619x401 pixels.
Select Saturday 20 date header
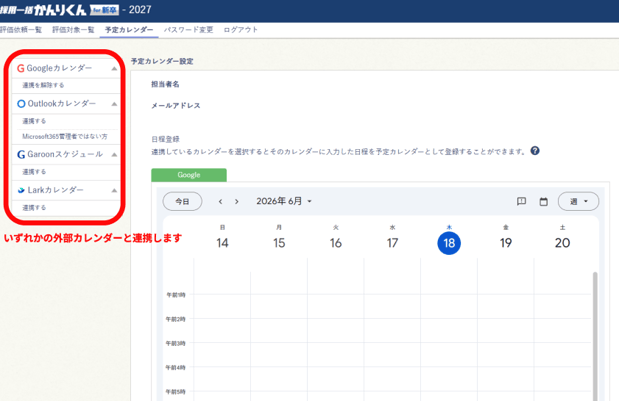pyautogui.click(x=563, y=238)
